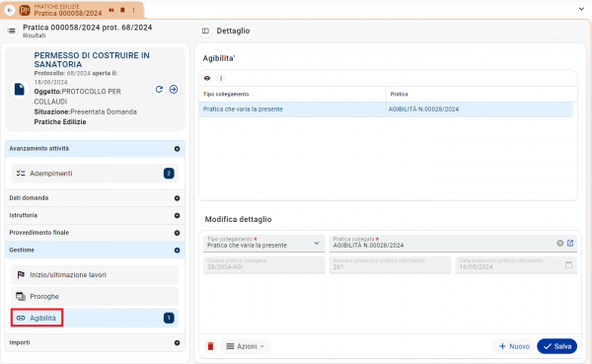This screenshot has height=364, width=592.
Task: Click the bookmark icon in the Pratica tab
Action: point(122,10)
